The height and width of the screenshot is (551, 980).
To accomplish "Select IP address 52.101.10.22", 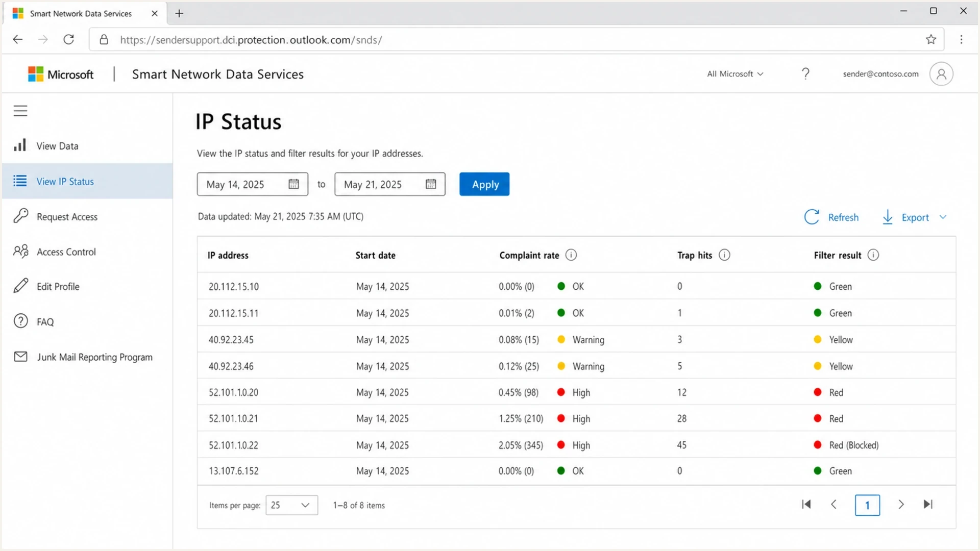I will tap(234, 445).
